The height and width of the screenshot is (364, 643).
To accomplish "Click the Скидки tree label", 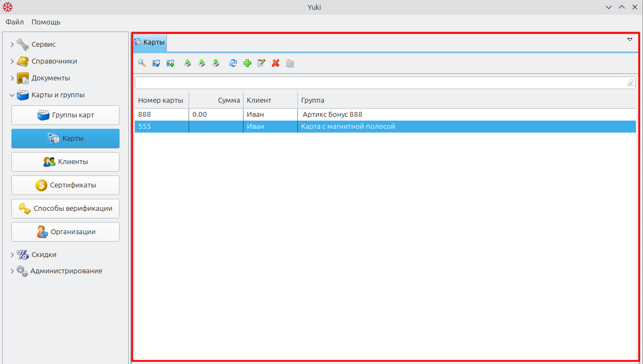I will (44, 255).
